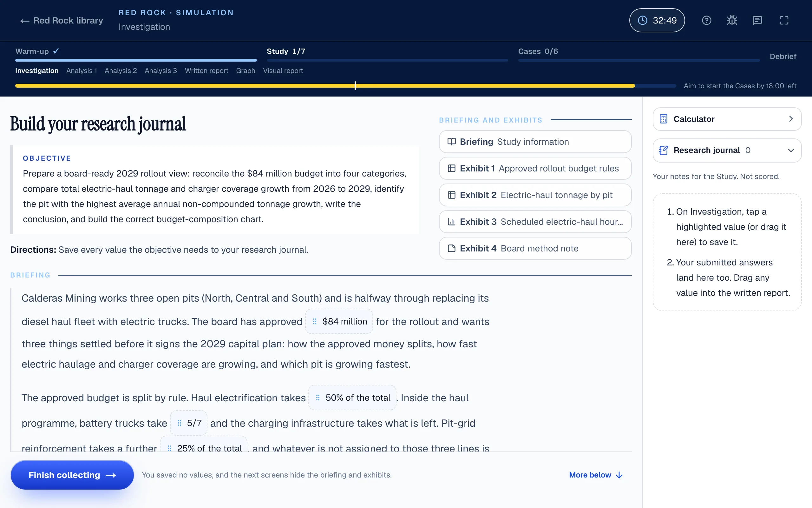Click the Briefing book icon

pyautogui.click(x=452, y=142)
